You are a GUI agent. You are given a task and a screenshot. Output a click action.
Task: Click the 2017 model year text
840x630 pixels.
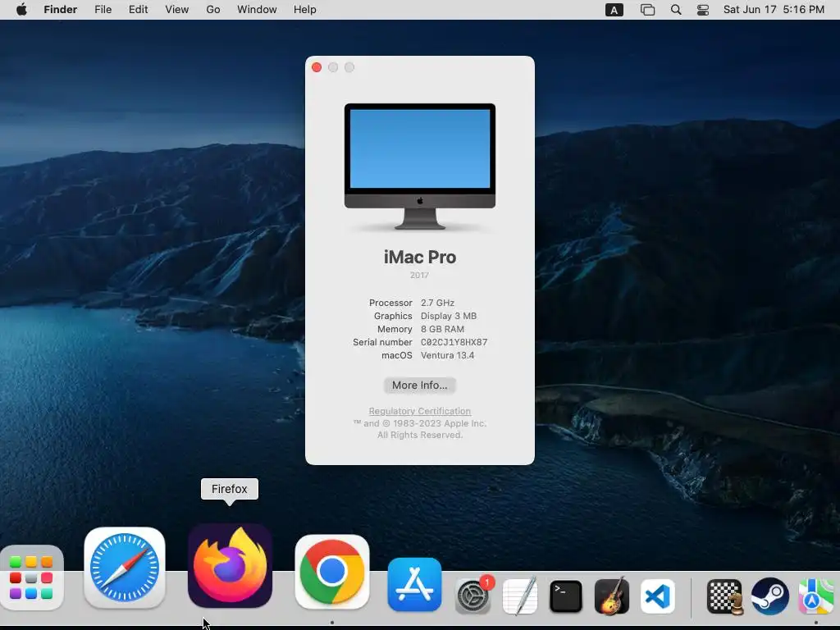419,276
